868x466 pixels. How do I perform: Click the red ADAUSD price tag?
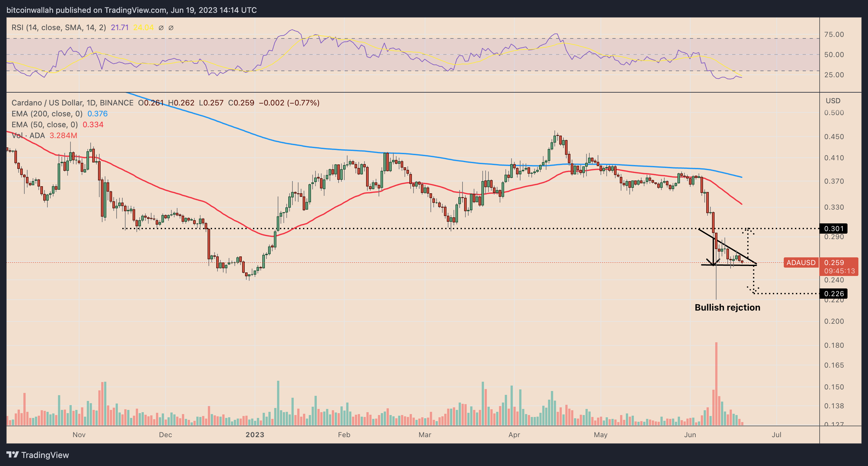coord(801,263)
